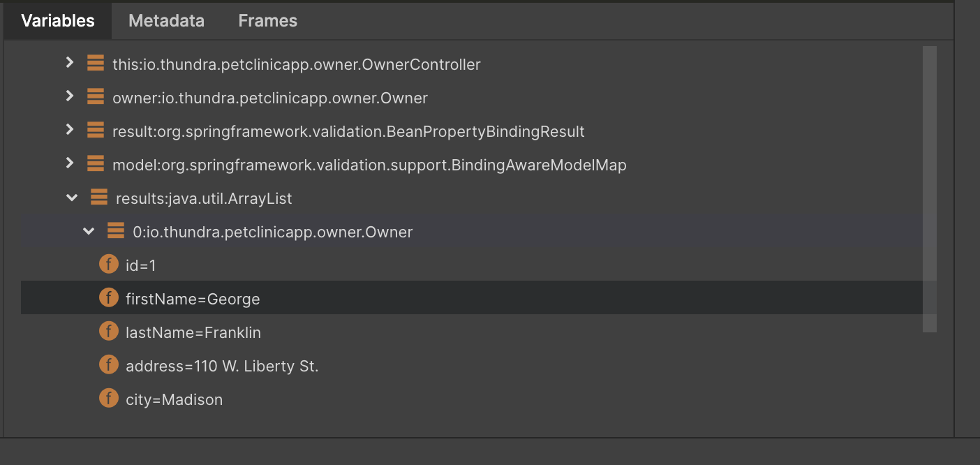Click the object icon next to model:BindingAwareModelMap

click(x=96, y=164)
